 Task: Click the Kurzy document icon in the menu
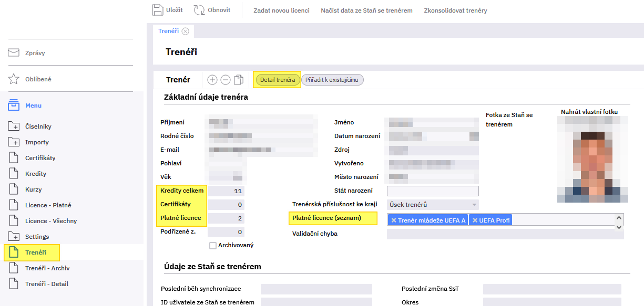pos(14,189)
